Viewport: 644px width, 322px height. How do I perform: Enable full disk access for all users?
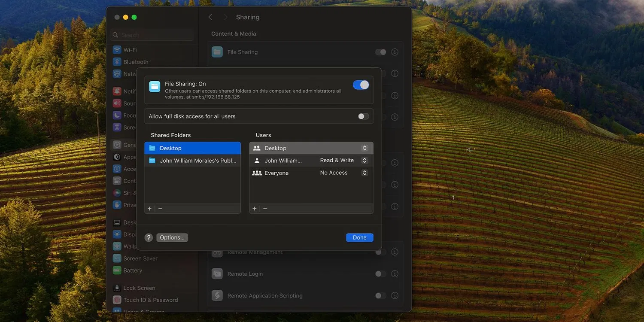pyautogui.click(x=363, y=116)
